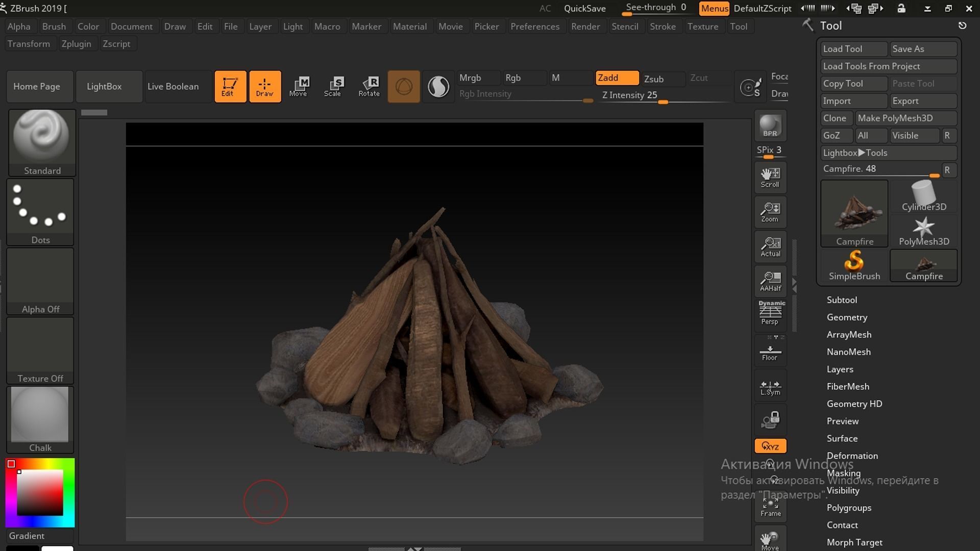Select the Move gizmo button
The image size is (980, 551).
tap(299, 87)
